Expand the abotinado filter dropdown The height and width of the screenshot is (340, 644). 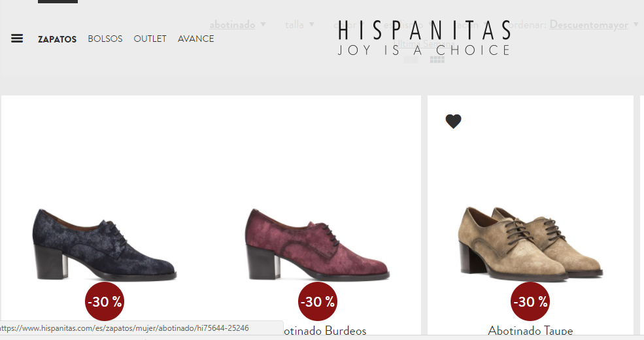237,25
